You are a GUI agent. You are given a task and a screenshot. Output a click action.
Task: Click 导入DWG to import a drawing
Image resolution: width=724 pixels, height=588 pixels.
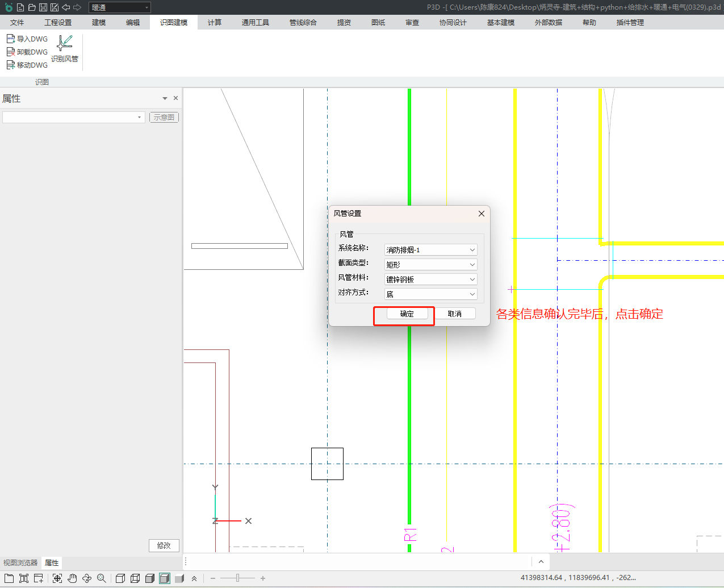click(x=27, y=39)
